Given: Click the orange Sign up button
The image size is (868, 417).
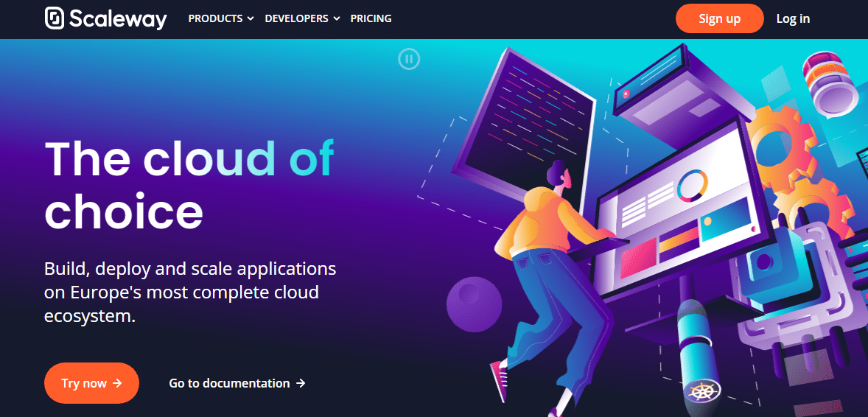Looking at the screenshot, I should tap(720, 18).
